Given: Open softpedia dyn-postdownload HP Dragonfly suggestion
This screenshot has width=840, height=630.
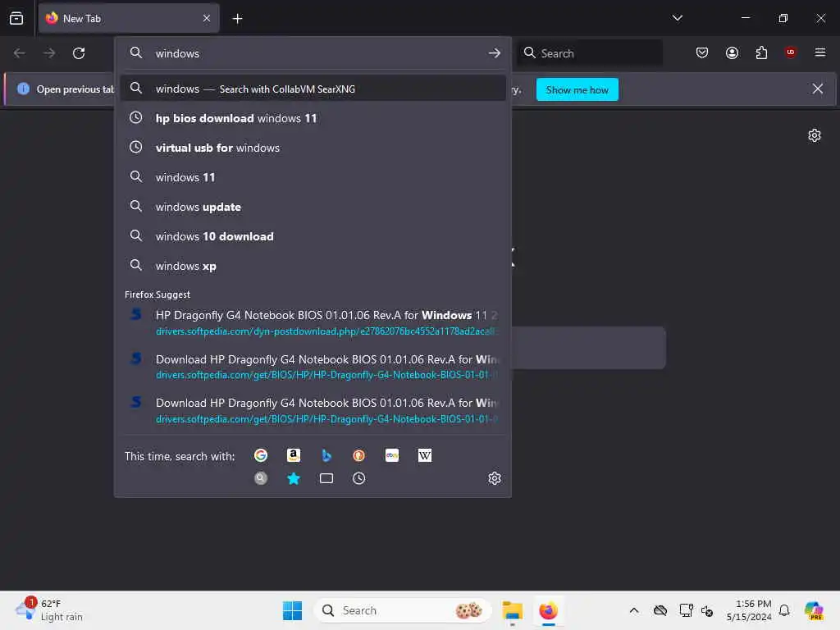Looking at the screenshot, I should point(313,323).
